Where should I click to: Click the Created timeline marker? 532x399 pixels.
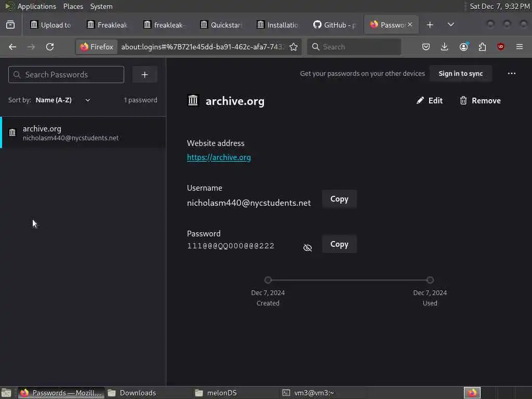coord(268,280)
